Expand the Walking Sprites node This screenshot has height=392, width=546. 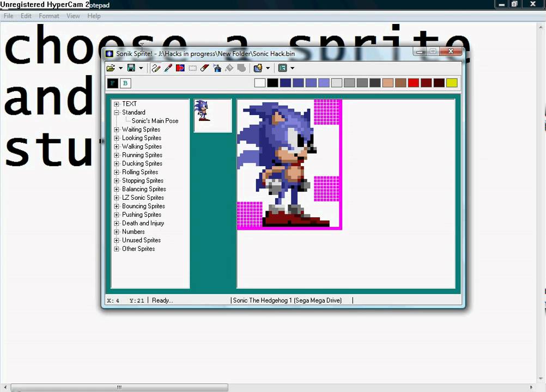click(117, 146)
